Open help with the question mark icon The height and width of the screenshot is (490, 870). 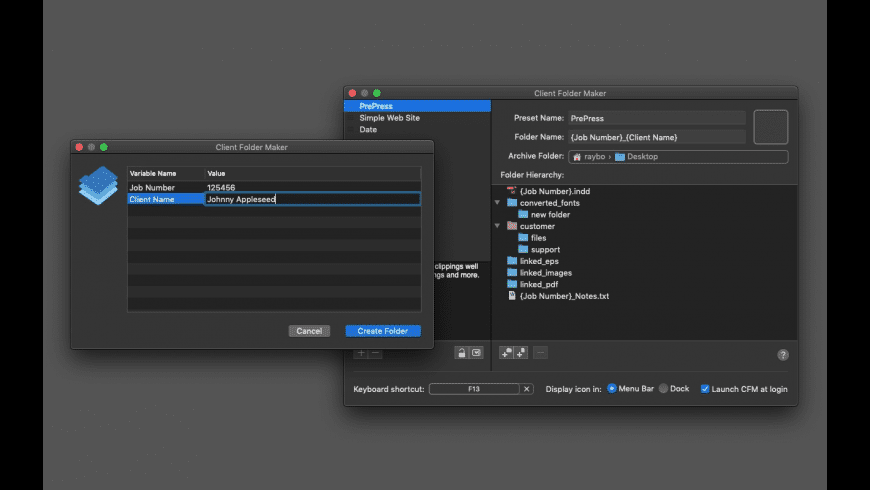point(783,355)
